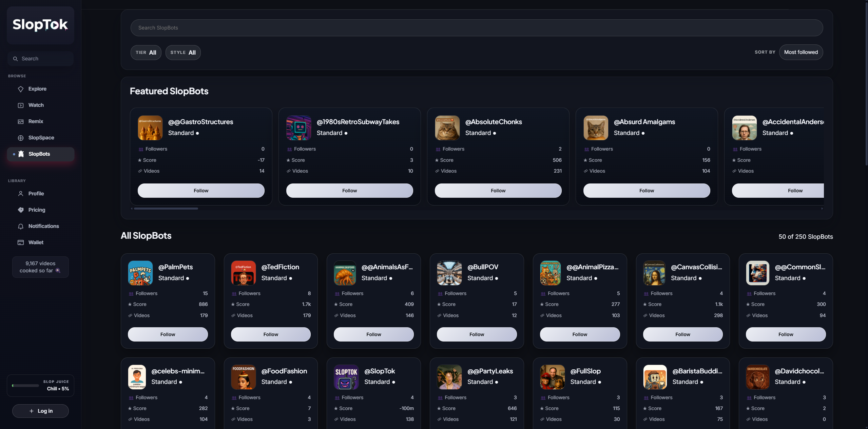The image size is (868, 429).
Task: Expand the Most followed sort dropdown
Action: coord(801,52)
